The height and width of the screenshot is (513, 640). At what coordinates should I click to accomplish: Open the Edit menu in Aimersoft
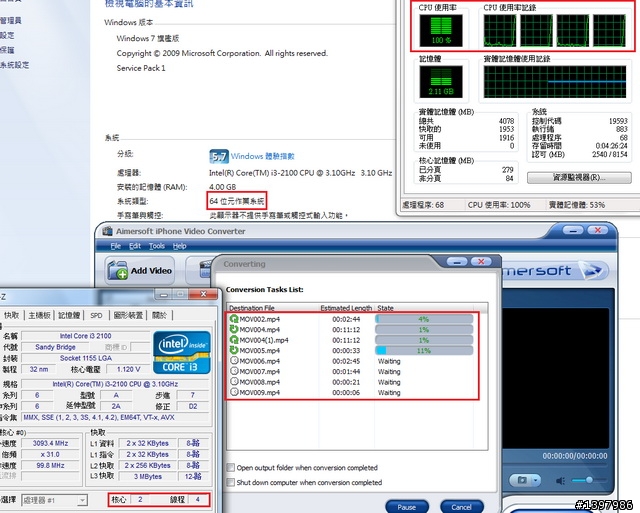coord(135,246)
